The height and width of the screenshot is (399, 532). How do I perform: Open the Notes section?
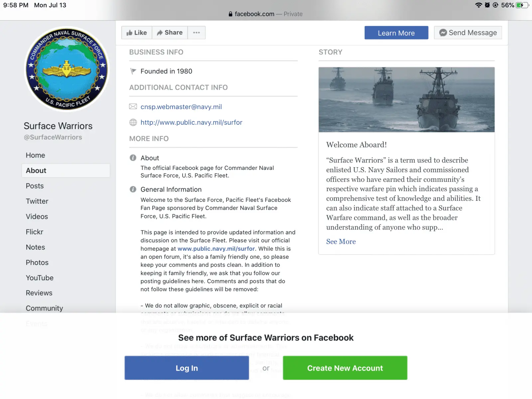[x=36, y=247]
